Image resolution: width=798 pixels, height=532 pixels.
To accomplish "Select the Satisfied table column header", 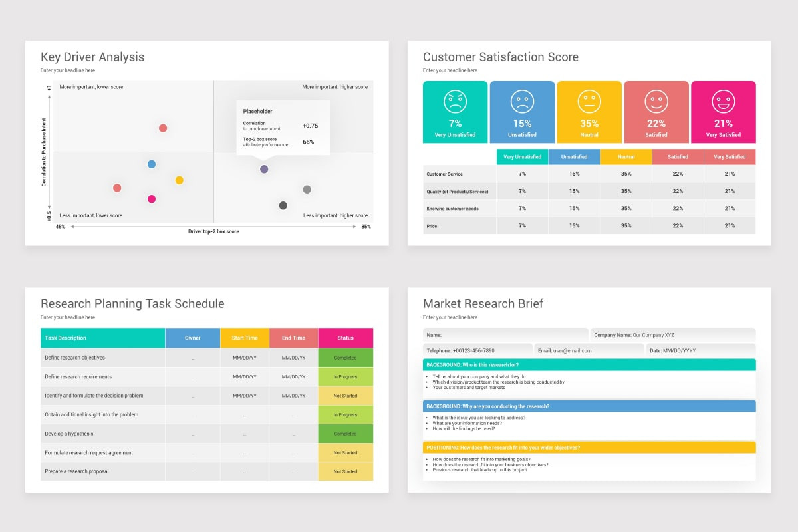I will 678,157.
